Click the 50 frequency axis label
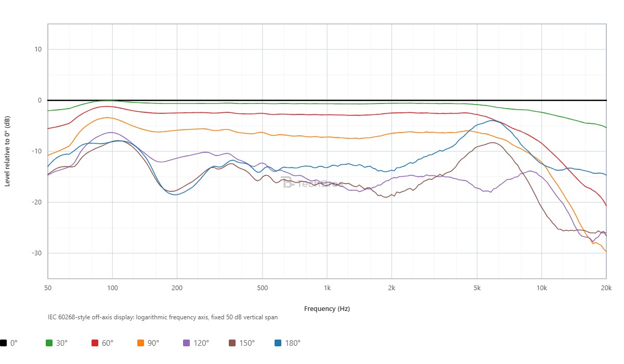Viewport: 624px width, 364px height. click(x=48, y=288)
